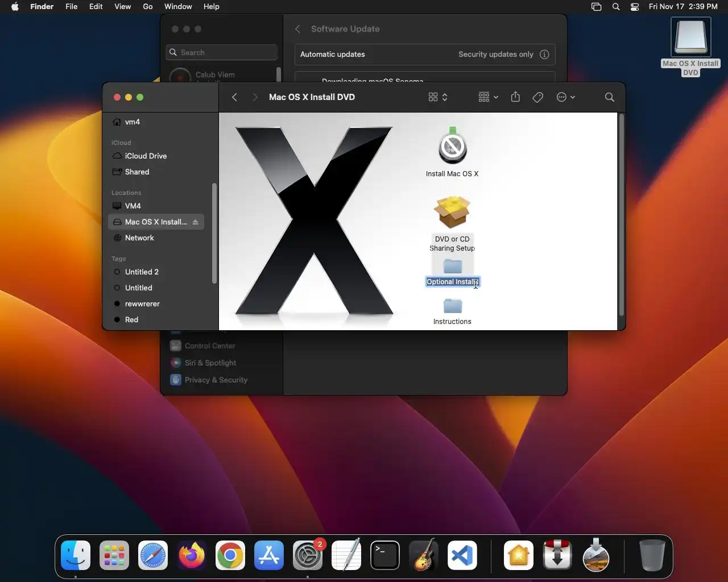Launch Visual Studio Code from the Dock
This screenshot has width=728, height=582.
click(x=462, y=555)
